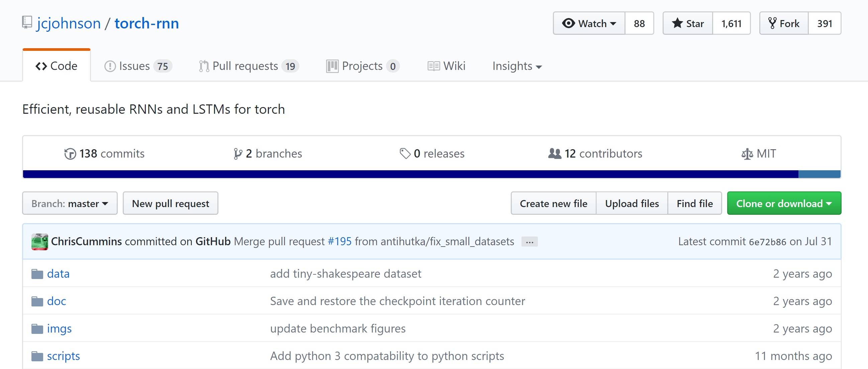Click the commits history clock icon
Viewport: 868px width, 369px height.
click(x=70, y=154)
